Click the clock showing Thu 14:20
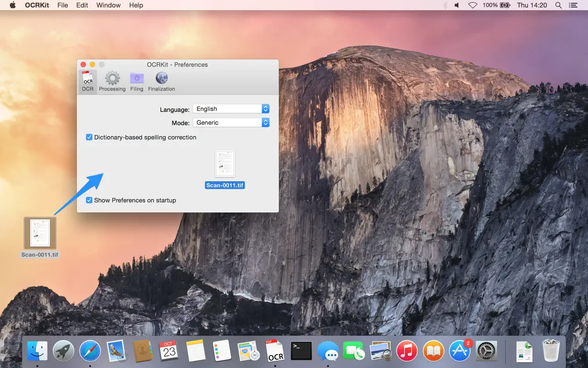588x368 pixels. 532,5
